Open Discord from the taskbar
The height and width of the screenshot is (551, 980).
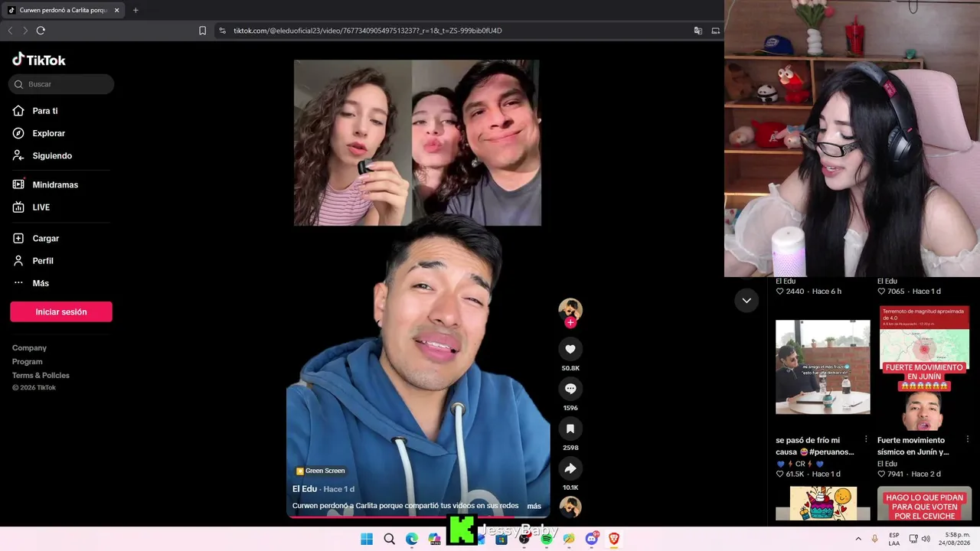point(592,539)
